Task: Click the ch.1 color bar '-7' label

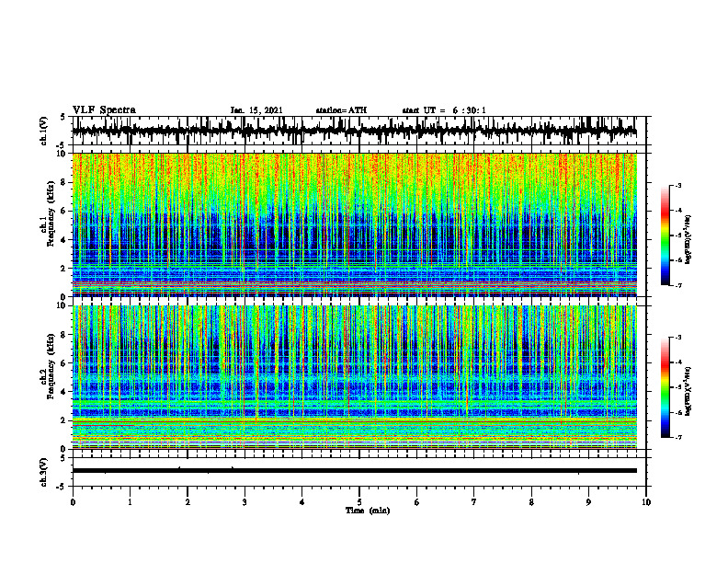Action: click(x=678, y=285)
